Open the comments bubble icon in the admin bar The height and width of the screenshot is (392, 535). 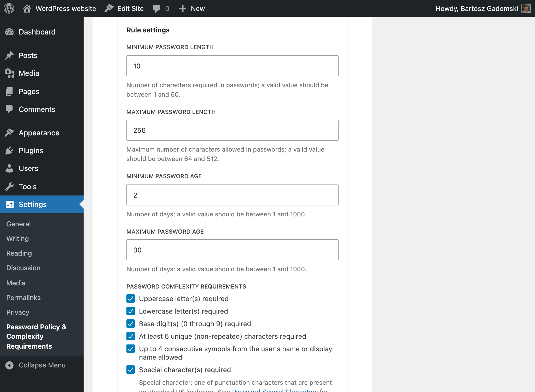point(156,9)
